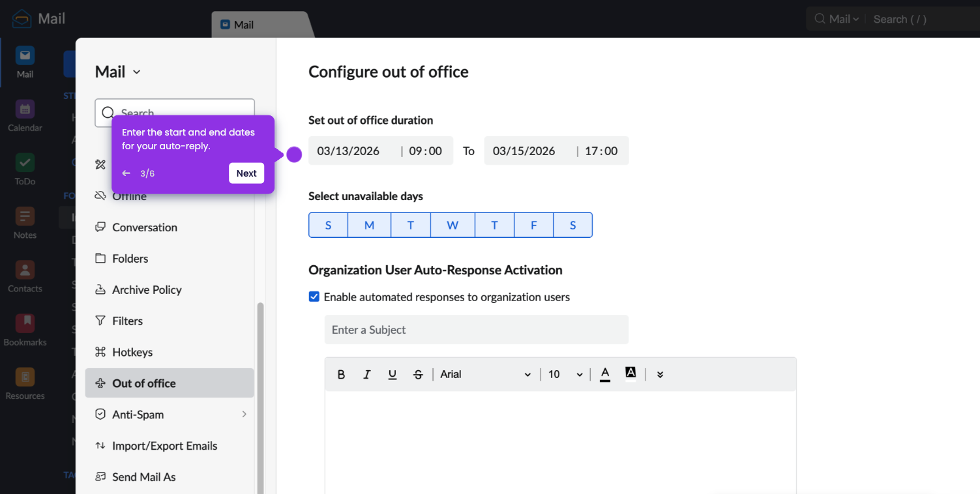This screenshot has width=980, height=494.
Task: Toggle Friday unavailable day
Action: (x=533, y=225)
